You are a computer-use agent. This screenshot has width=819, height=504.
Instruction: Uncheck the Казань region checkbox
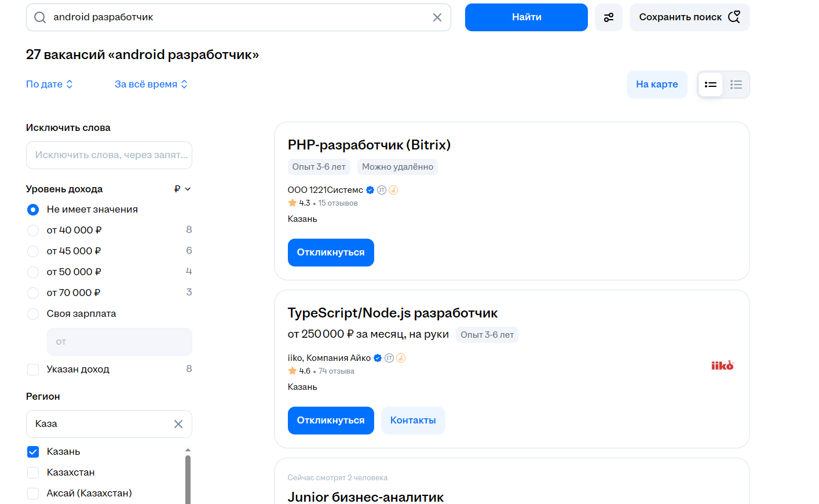pos(33,452)
